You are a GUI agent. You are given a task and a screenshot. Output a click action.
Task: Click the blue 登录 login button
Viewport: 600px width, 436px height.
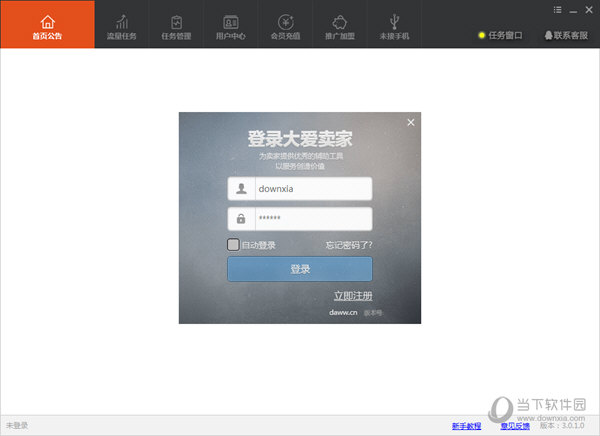pos(300,269)
